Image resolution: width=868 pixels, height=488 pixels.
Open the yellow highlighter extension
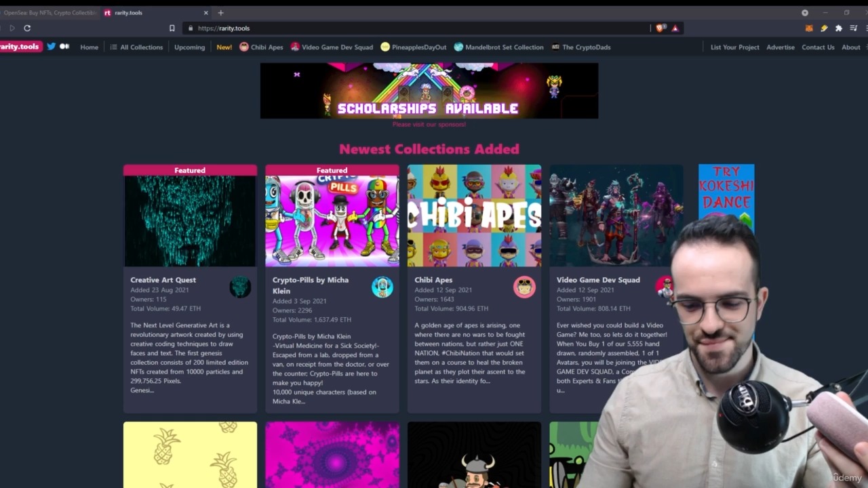[824, 28]
